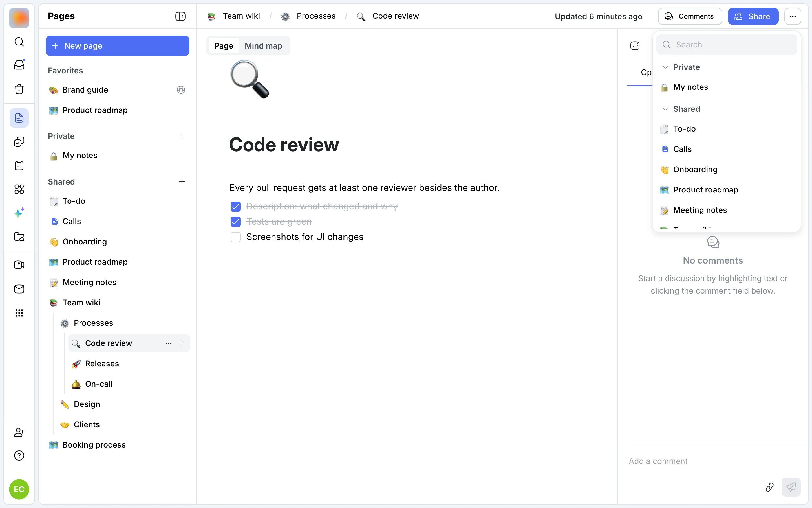Click the attach link icon in comment box

[769, 487]
